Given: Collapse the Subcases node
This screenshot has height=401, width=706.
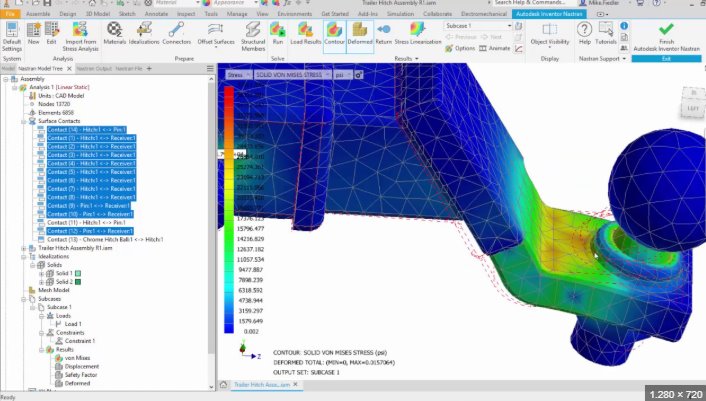Looking at the screenshot, I should pos(24,299).
